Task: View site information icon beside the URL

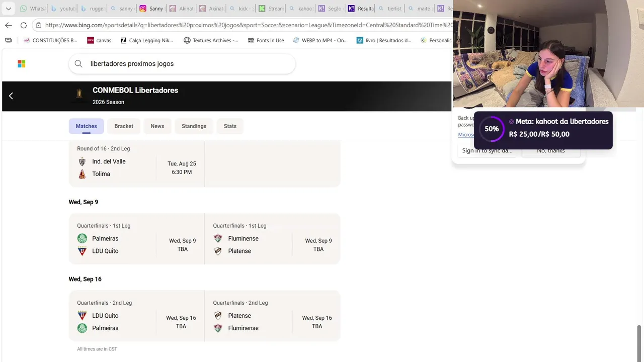Action: coord(39,25)
